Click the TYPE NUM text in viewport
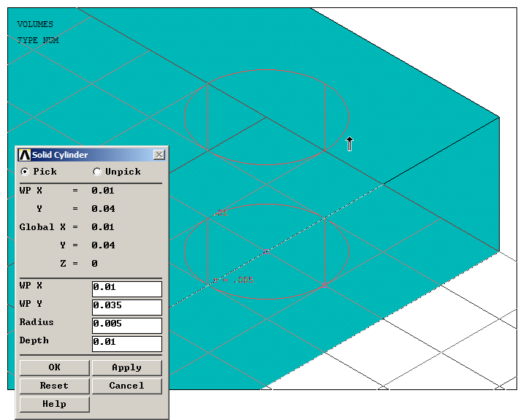The height and width of the screenshot is (420, 526). point(38,41)
